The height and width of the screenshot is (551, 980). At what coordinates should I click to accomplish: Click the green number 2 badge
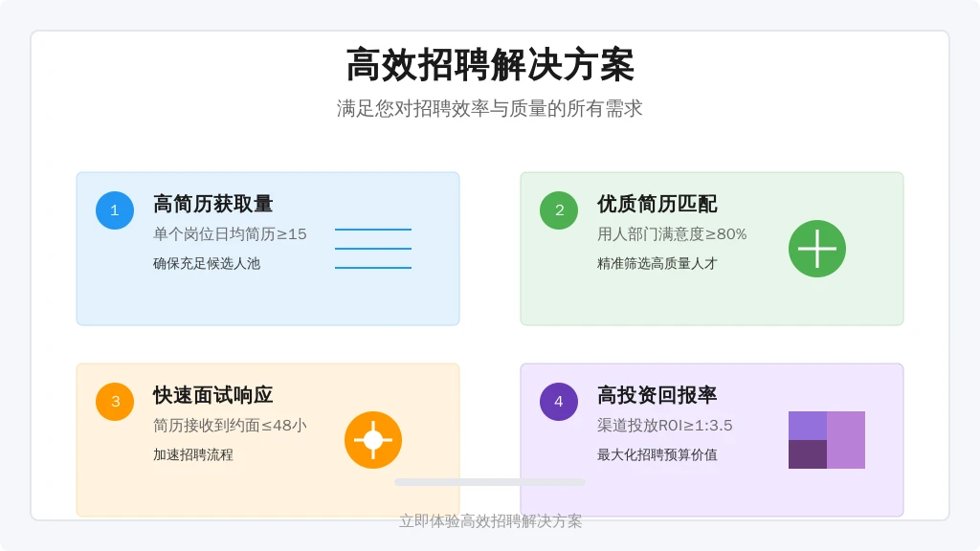pos(559,210)
